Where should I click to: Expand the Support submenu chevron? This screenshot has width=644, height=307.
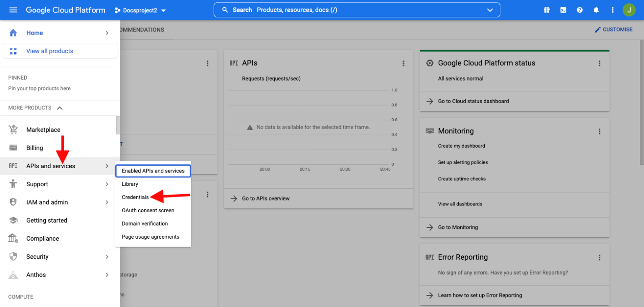click(x=106, y=184)
